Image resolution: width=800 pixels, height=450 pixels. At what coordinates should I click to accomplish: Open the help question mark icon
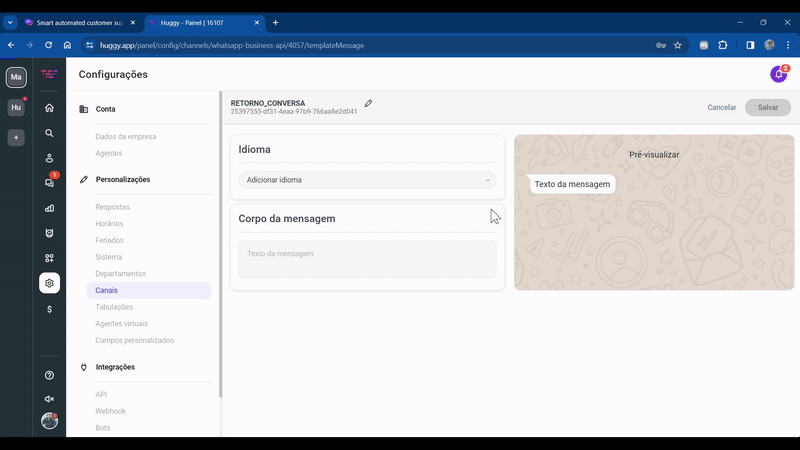tap(49, 376)
